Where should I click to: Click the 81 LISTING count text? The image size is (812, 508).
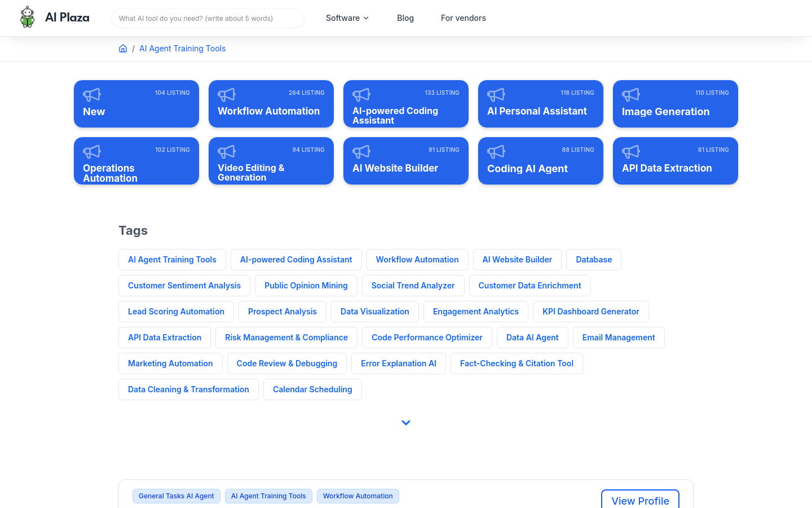coord(713,150)
